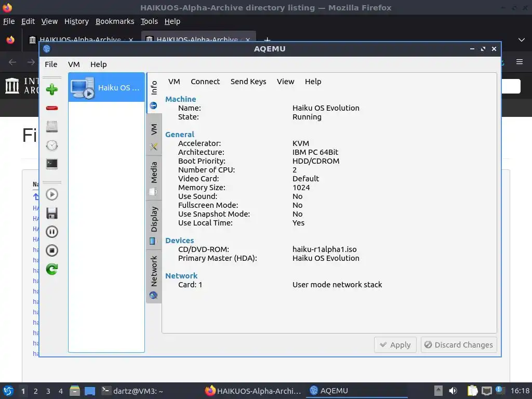Switch to the Info vertical tab
Image resolution: width=532 pixels, height=399 pixels.
coord(154,92)
